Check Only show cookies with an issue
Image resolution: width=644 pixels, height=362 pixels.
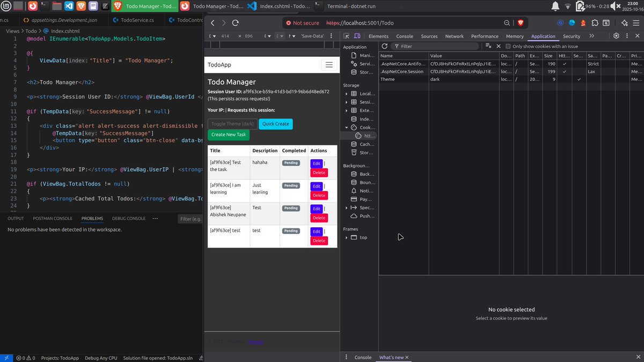click(508, 46)
